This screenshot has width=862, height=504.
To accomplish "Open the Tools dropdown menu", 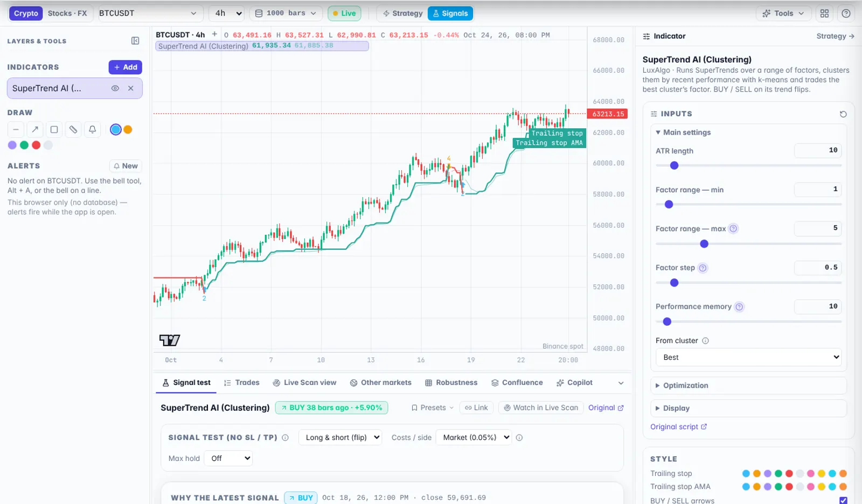I will [x=784, y=13].
